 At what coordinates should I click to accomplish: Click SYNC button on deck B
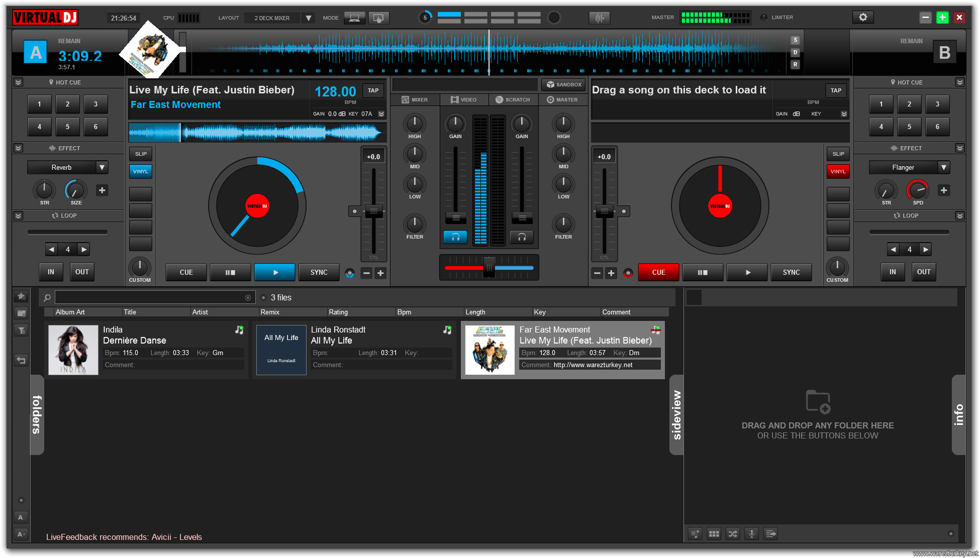click(x=791, y=272)
